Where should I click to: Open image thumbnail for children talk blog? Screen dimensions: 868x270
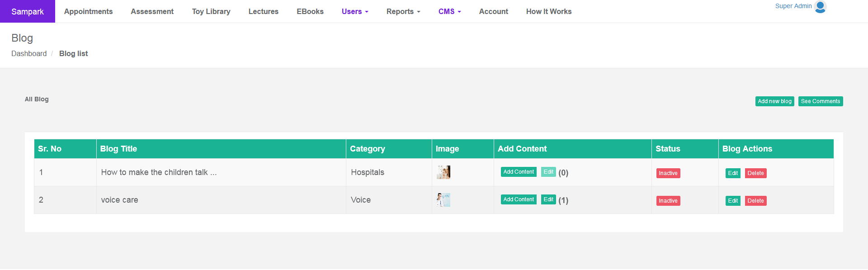point(443,172)
